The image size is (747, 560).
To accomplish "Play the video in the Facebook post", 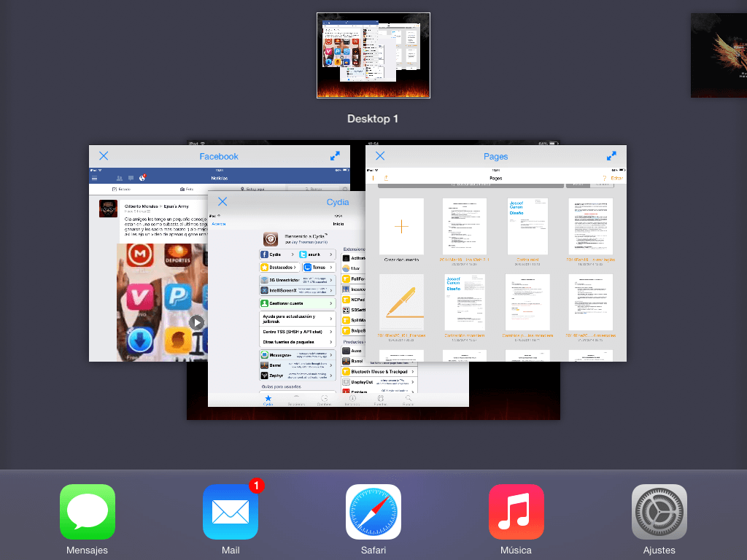I will coord(196,322).
